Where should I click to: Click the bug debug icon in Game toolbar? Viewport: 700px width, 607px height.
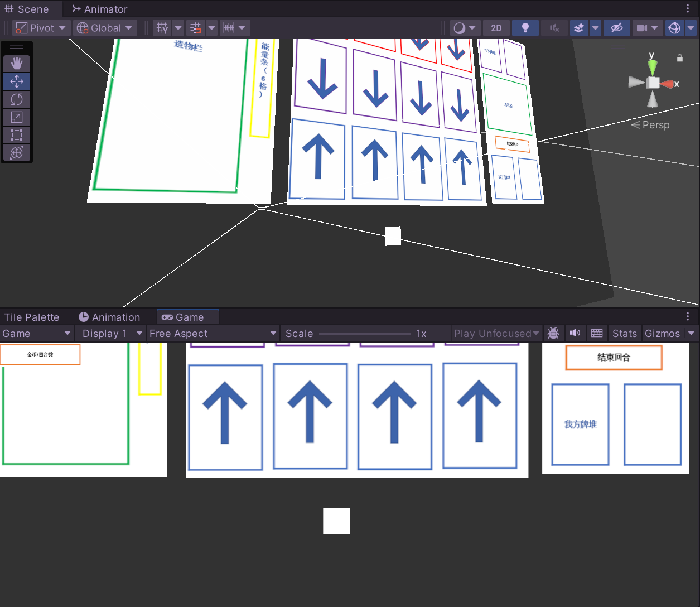[x=553, y=333]
